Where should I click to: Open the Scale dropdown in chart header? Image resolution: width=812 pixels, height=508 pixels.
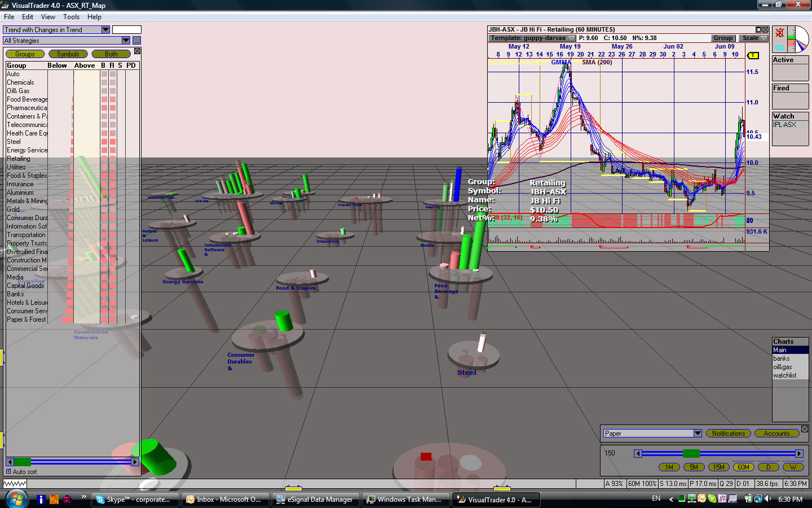754,38
